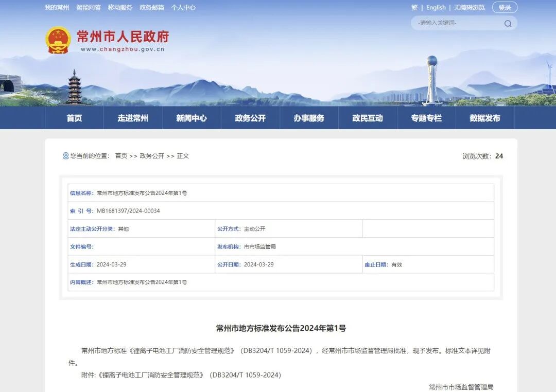Open the 数据发布 section
The width and height of the screenshot is (556, 392).
(484, 118)
